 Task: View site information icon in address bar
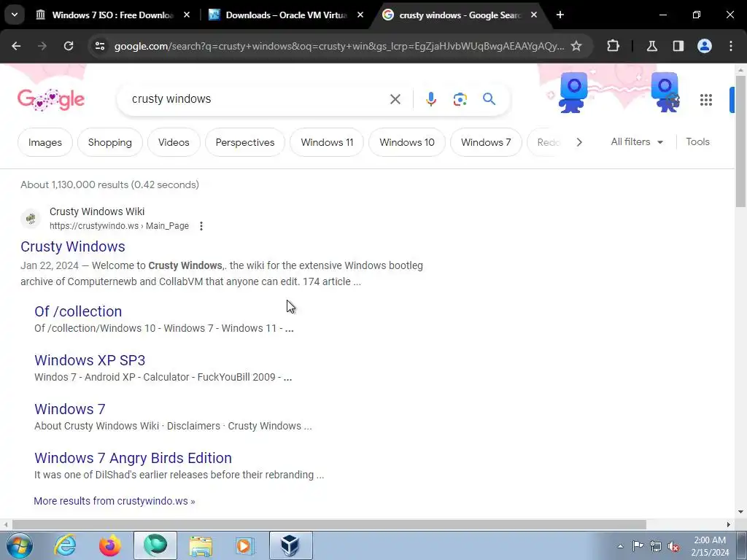(x=100, y=46)
